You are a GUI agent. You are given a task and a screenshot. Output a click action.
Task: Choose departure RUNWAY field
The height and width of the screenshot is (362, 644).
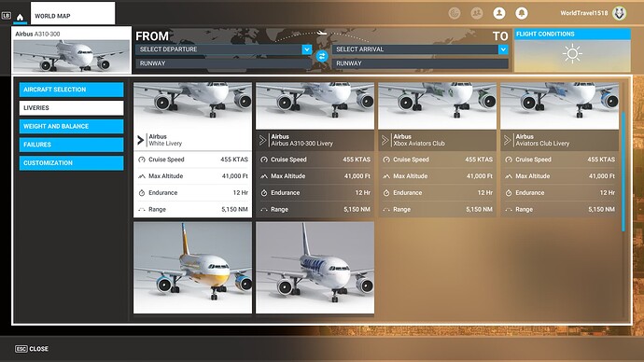coord(223,63)
